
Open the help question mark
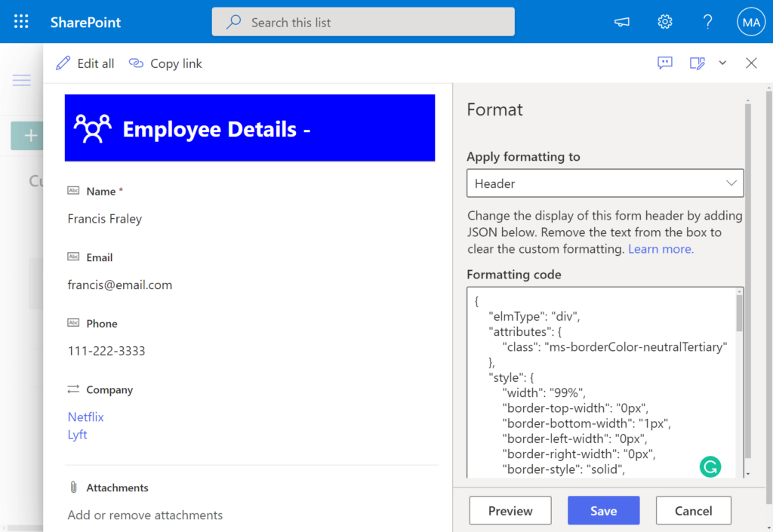[708, 22]
